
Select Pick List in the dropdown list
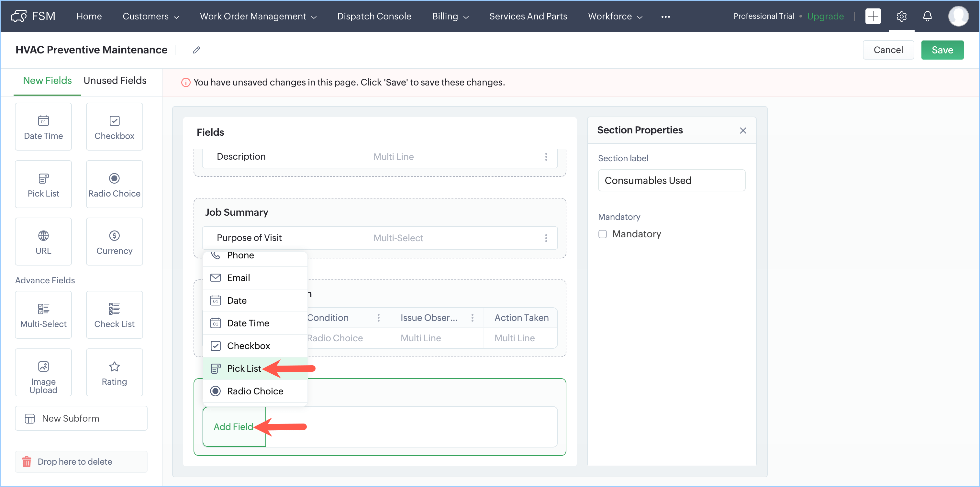click(244, 368)
